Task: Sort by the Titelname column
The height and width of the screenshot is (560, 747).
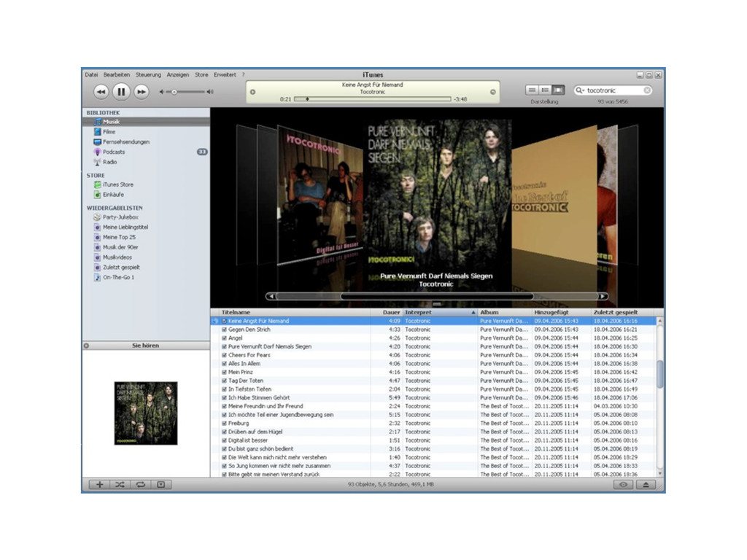Action: pos(295,312)
